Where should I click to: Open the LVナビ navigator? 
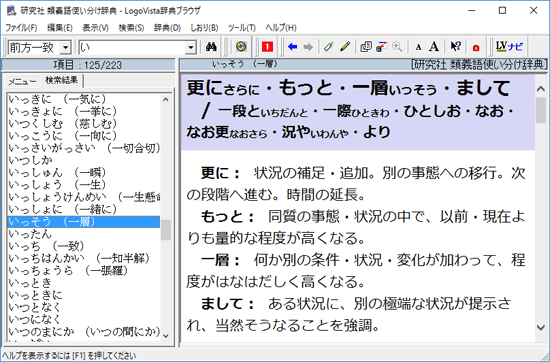point(509,47)
